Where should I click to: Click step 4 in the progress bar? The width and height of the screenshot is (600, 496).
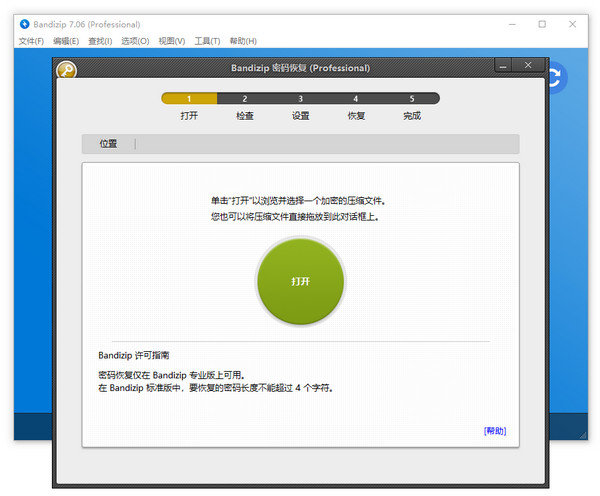(356, 98)
